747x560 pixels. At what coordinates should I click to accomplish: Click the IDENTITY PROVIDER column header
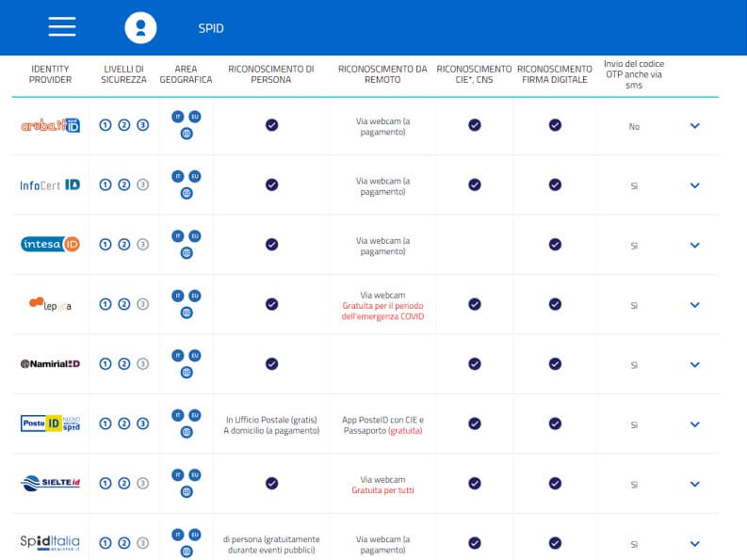tap(50, 74)
